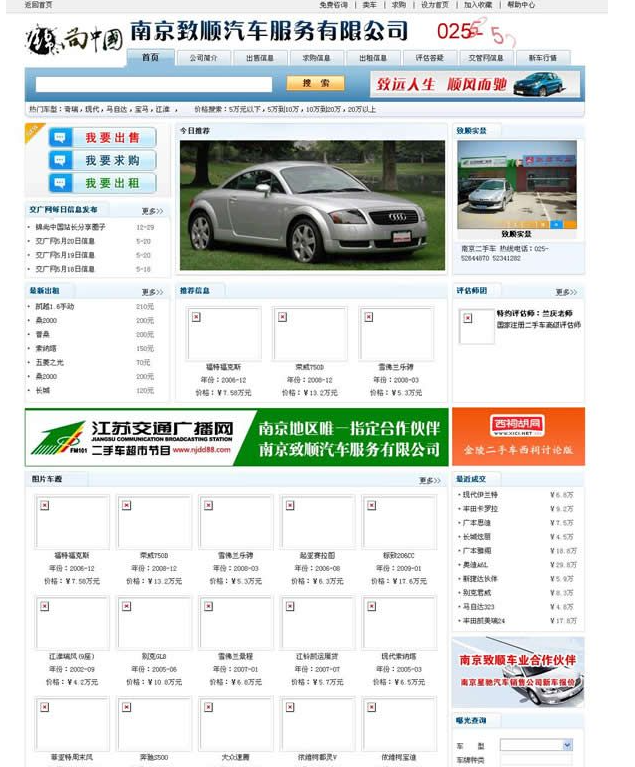Click the 我要出售 chat bubble icon
The width and height of the screenshot is (635, 767).
(x=60, y=137)
